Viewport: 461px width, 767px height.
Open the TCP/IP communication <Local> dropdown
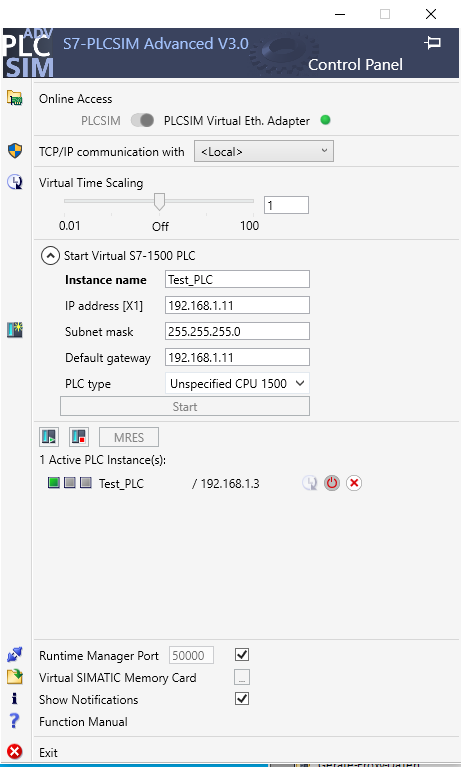(264, 151)
